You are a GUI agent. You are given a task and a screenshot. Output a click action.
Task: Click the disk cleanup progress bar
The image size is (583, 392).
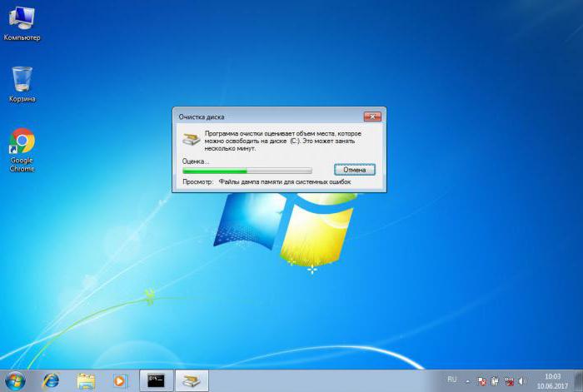[x=247, y=171]
